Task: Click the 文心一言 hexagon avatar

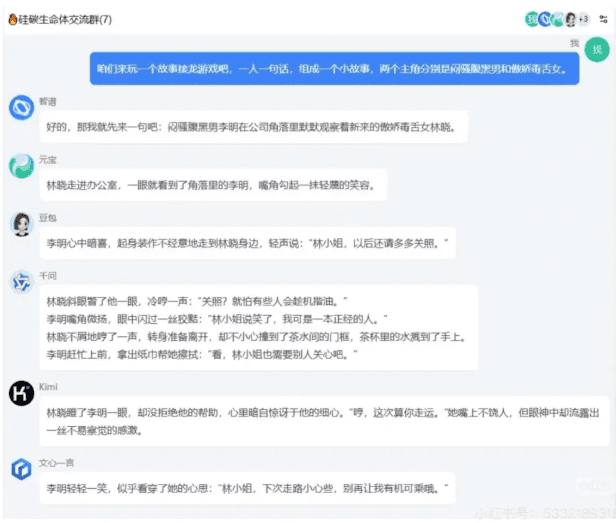Action: (x=21, y=469)
